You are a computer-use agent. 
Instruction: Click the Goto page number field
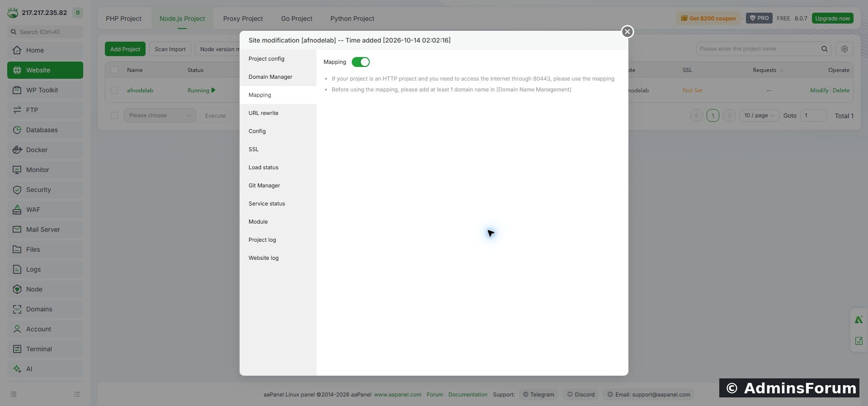click(x=813, y=115)
